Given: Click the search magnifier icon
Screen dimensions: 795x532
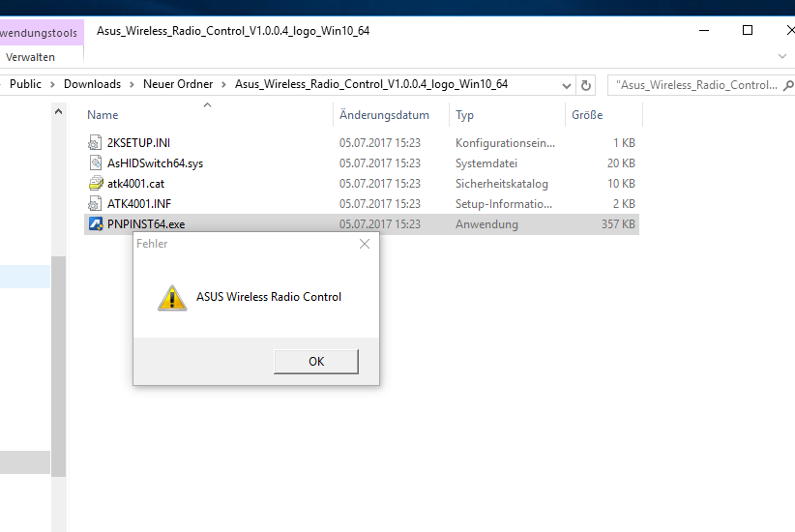Looking at the screenshot, I should coord(787,85).
